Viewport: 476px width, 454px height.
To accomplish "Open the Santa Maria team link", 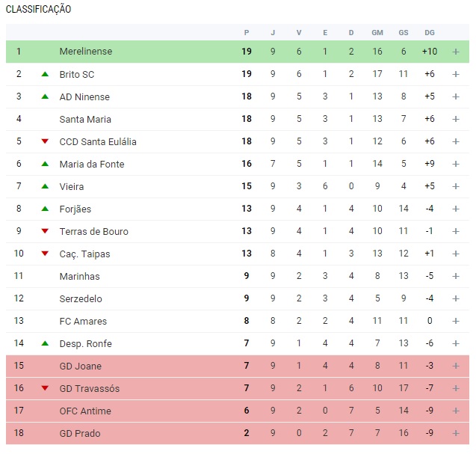I will pyautogui.click(x=85, y=119).
